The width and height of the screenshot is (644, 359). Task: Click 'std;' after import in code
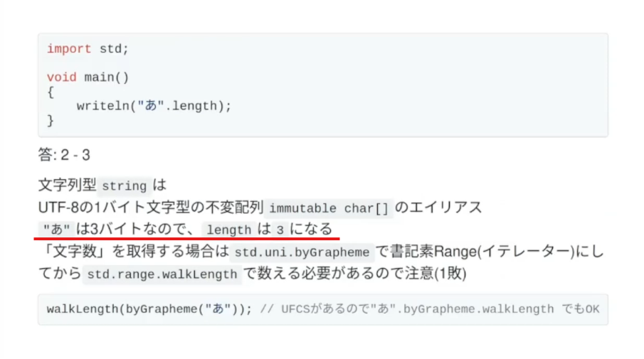pos(114,49)
